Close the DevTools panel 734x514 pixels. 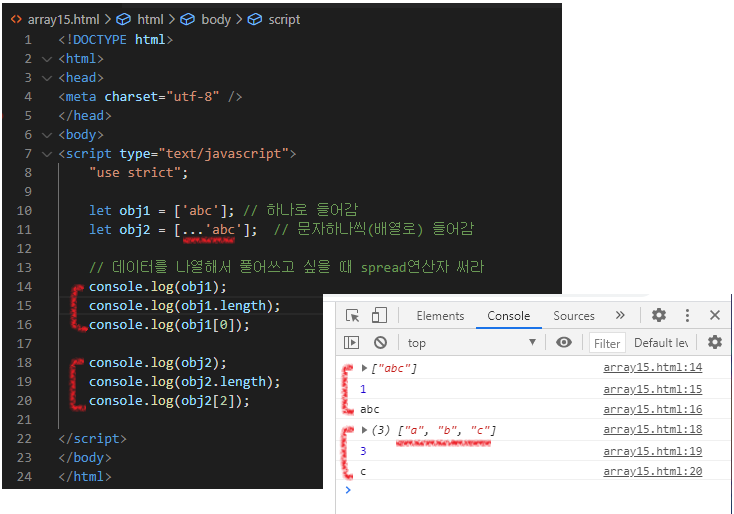coord(714,315)
